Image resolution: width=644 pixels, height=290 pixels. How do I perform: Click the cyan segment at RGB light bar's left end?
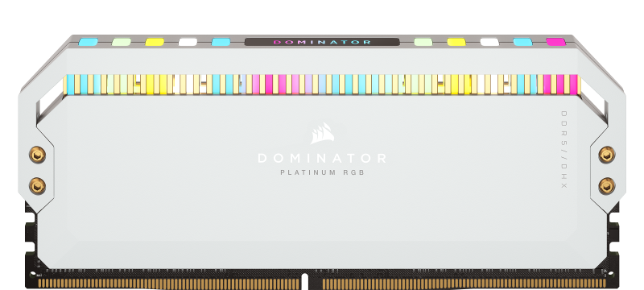point(71,85)
